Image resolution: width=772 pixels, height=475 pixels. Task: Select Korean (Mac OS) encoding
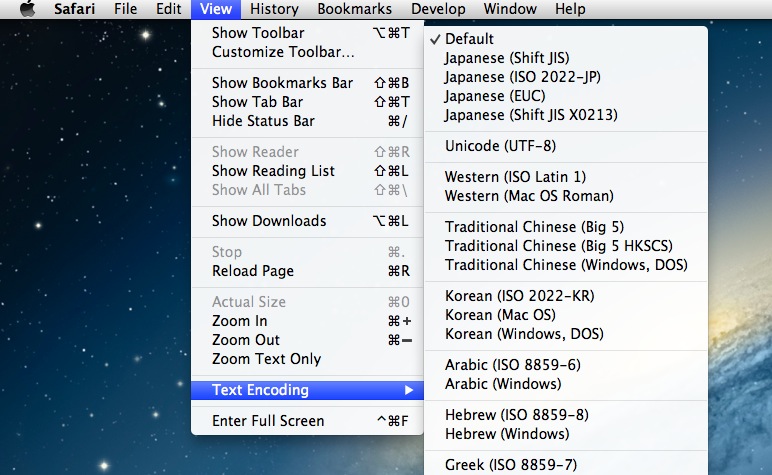[566, 315]
